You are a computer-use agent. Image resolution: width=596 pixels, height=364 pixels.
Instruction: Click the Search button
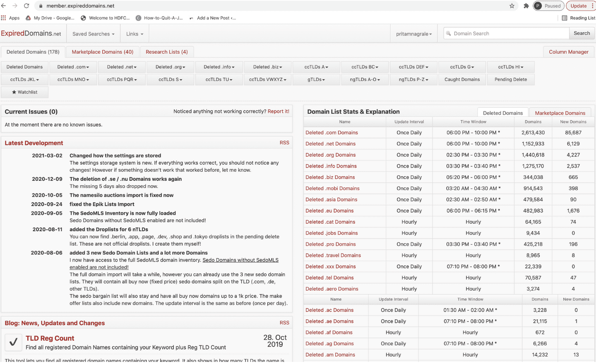(582, 33)
